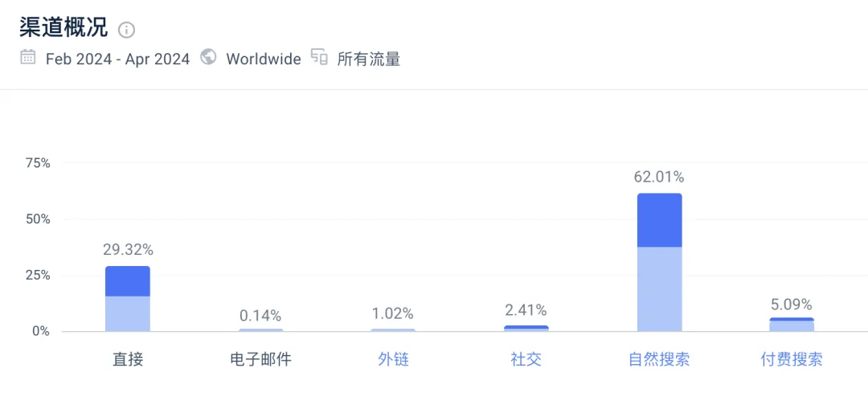
Task: Click the light blue segment of the 直接 bar
Action: [128, 314]
